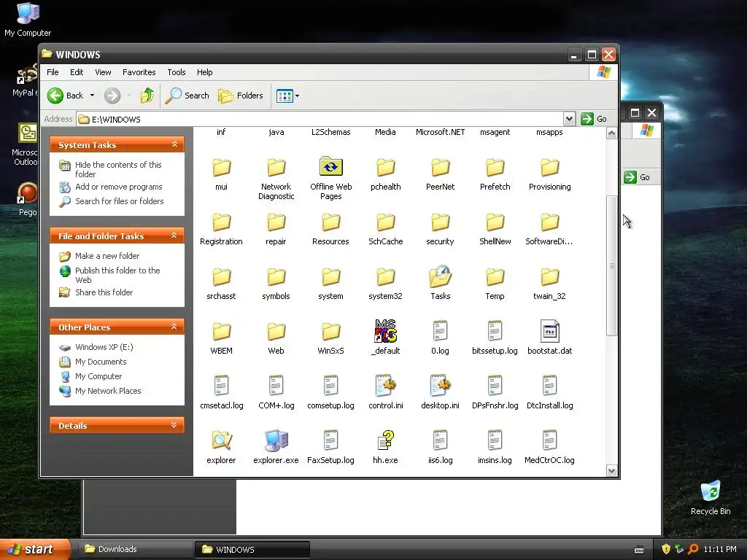
Task: Click the Up one level toolbar icon
Action: pos(147,96)
